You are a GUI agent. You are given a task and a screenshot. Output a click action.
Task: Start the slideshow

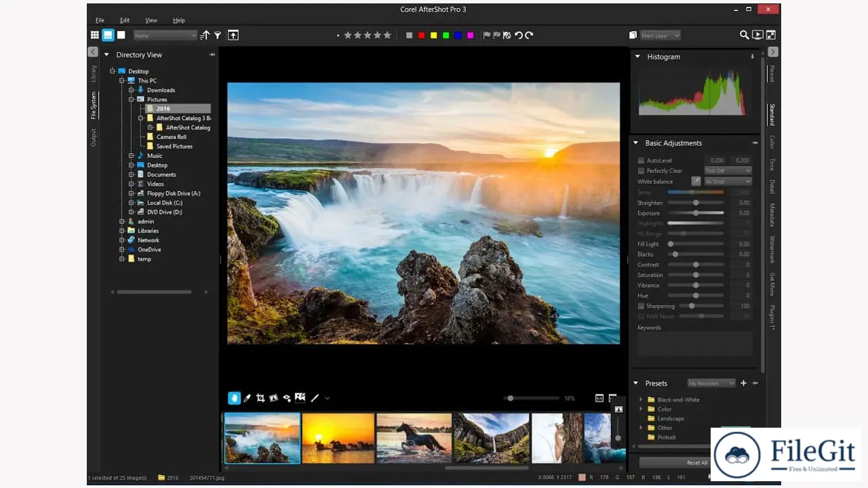(757, 35)
